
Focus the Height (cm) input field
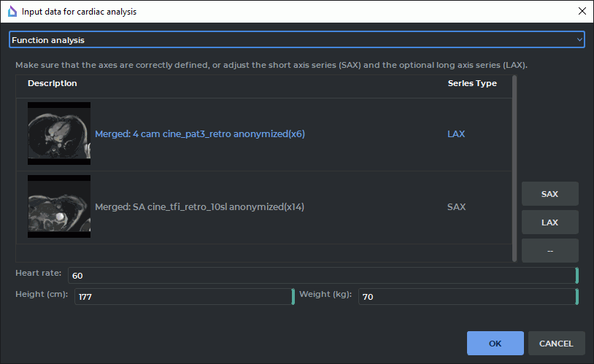point(182,297)
